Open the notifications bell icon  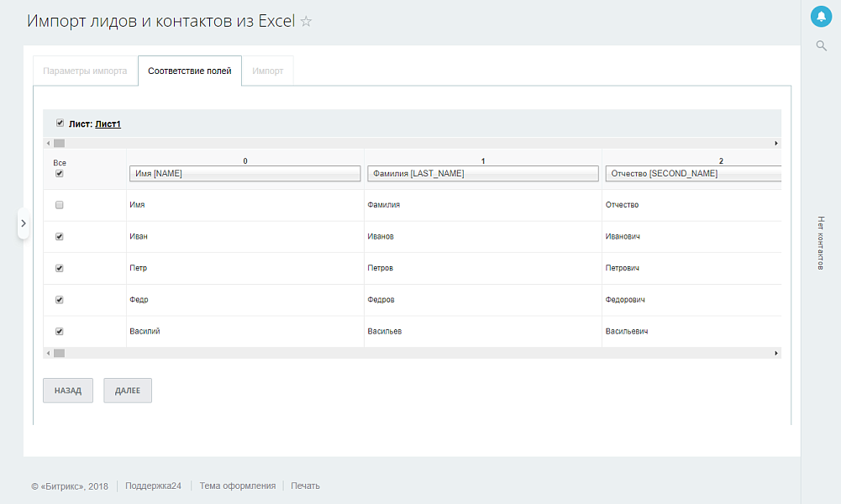coord(821,16)
